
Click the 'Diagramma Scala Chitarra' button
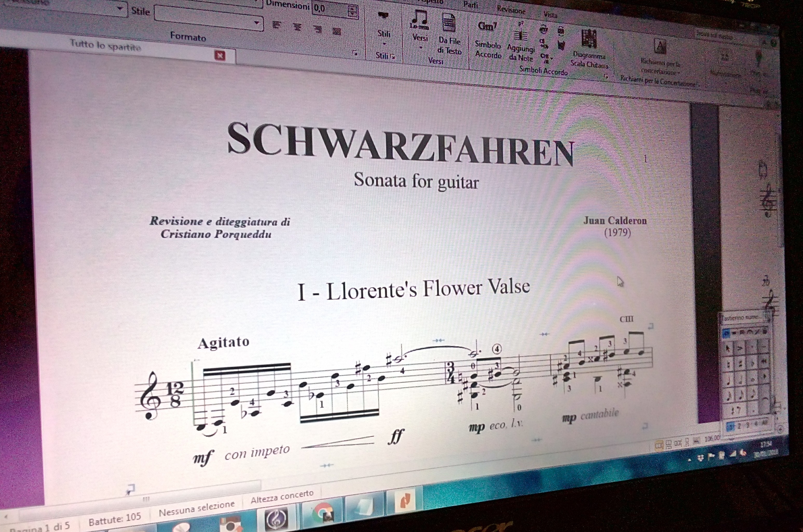589,49
